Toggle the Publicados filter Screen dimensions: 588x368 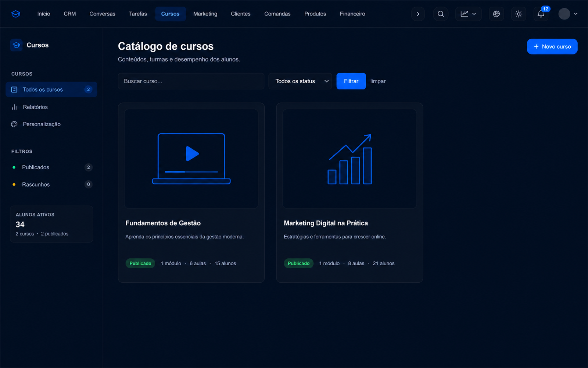pyautogui.click(x=51, y=167)
